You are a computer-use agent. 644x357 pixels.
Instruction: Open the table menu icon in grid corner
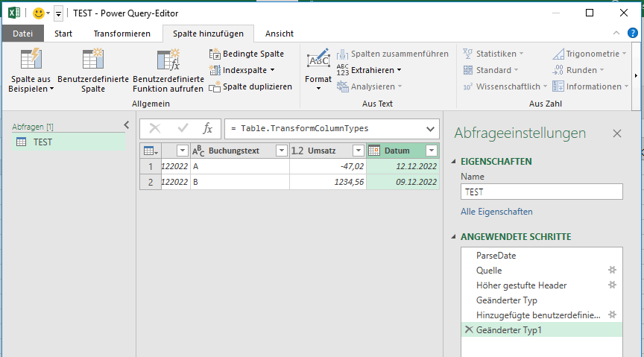pyautogui.click(x=151, y=151)
